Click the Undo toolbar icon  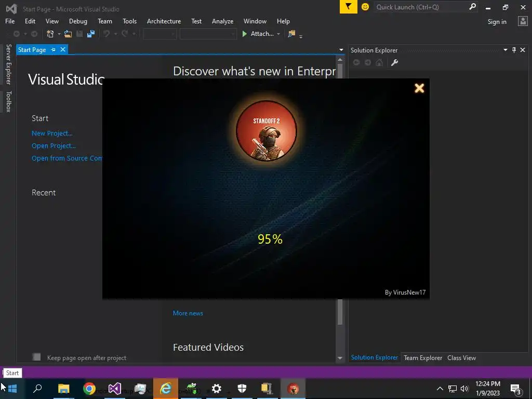click(107, 34)
